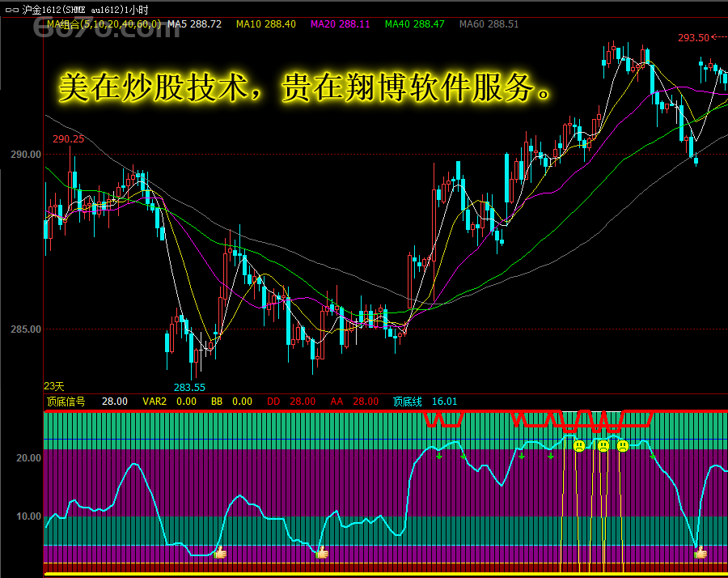Screen dimensions: 728x578
Task: Click the 20.00 indicator axis label
Action: tap(29, 458)
